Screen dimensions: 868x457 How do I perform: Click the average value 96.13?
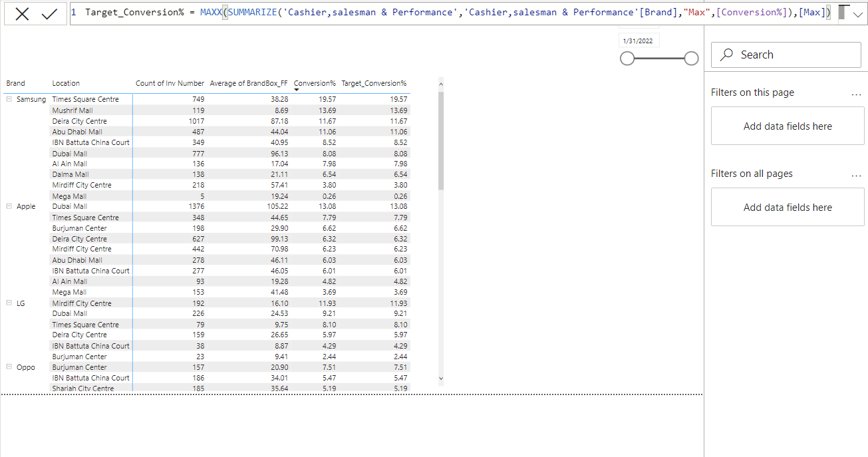click(x=280, y=154)
